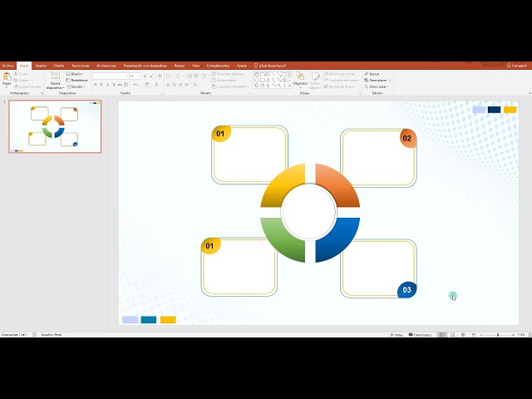Image resolution: width=532 pixels, height=399 pixels.
Task: Click the ¿Qué desea hacer? search box
Action: coord(270,66)
